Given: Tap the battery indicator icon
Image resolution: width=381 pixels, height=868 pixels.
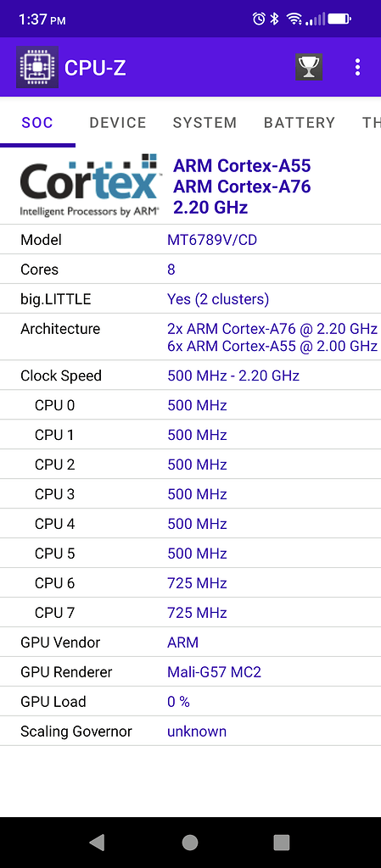Looking at the screenshot, I should click(339, 19).
